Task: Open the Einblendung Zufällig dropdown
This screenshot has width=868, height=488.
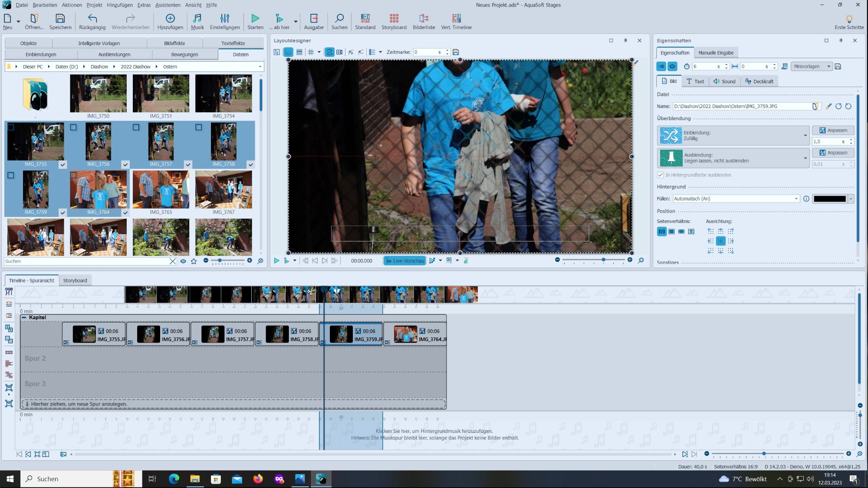Action: pos(805,136)
